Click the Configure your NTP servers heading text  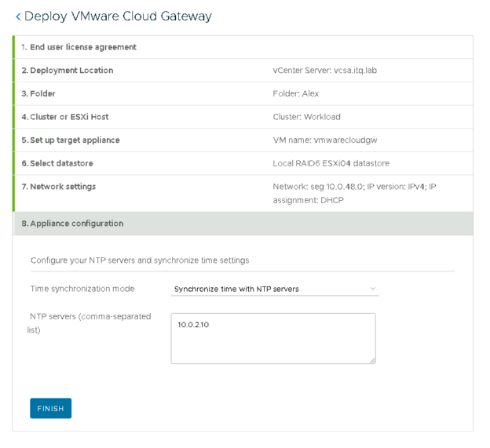click(x=140, y=260)
